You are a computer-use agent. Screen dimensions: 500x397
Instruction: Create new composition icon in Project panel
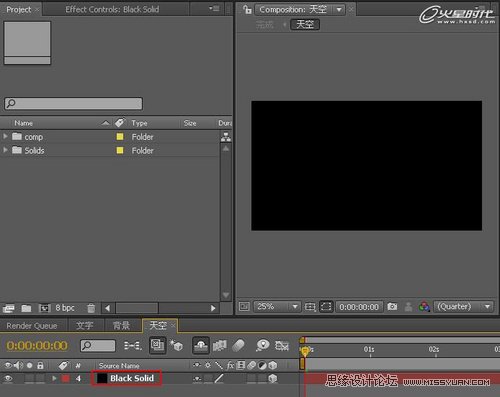point(44,308)
